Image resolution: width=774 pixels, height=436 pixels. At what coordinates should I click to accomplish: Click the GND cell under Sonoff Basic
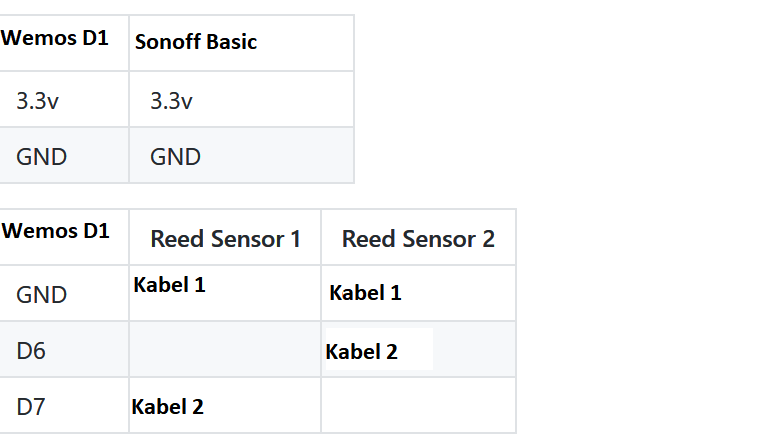175,156
